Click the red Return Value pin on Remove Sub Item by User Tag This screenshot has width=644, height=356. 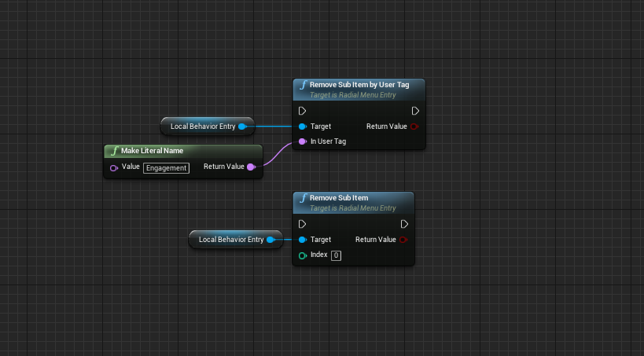coord(415,126)
